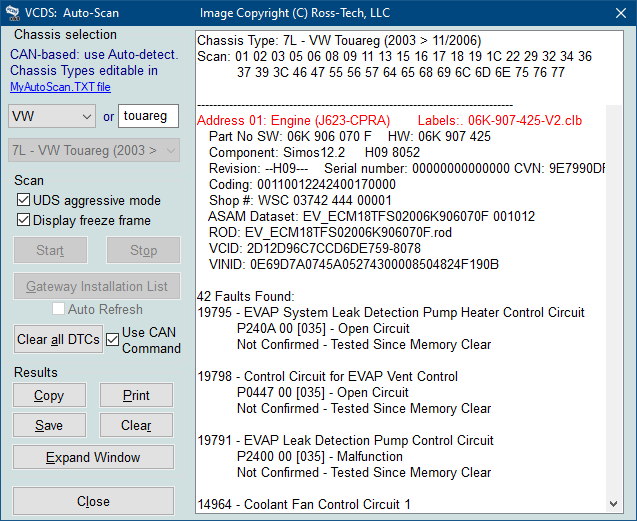The width and height of the screenshot is (637, 521).
Task: Click fault '19791 - EVAP Leak Detection Pump' line
Action: pos(345,440)
